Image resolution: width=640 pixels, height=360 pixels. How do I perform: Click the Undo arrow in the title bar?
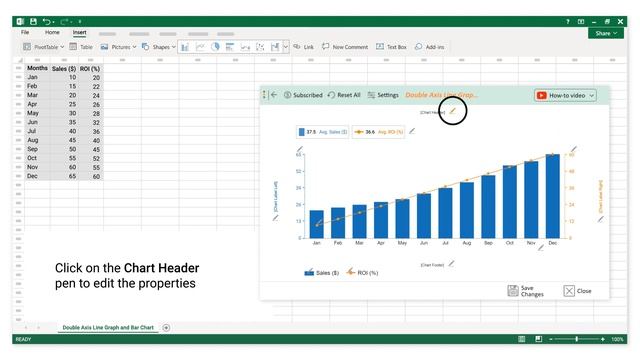[47, 21]
